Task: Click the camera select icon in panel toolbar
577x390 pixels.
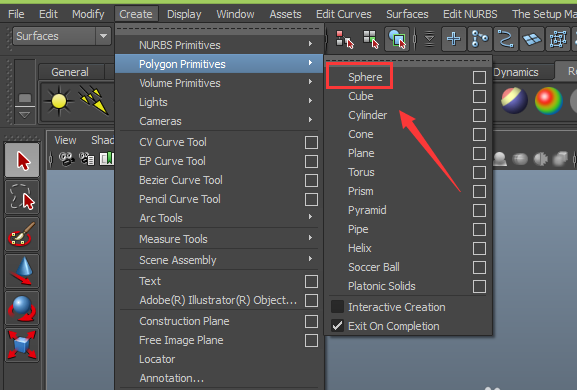Action: point(67,159)
